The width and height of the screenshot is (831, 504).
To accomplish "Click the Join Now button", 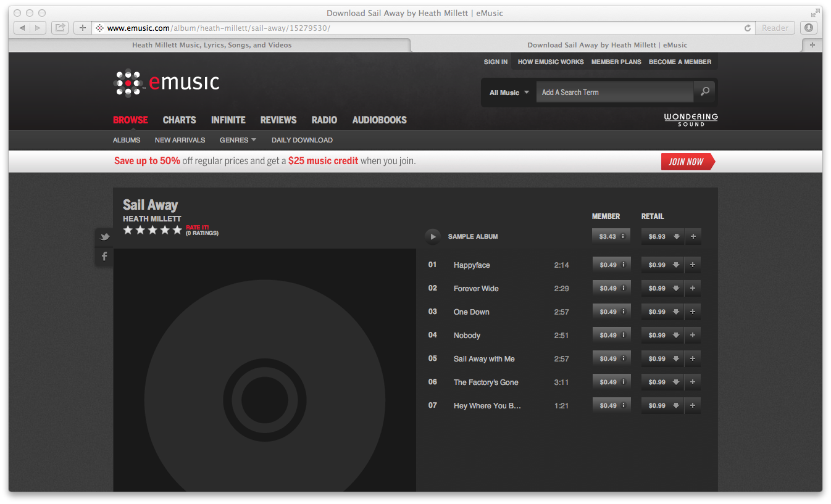I will click(x=688, y=162).
